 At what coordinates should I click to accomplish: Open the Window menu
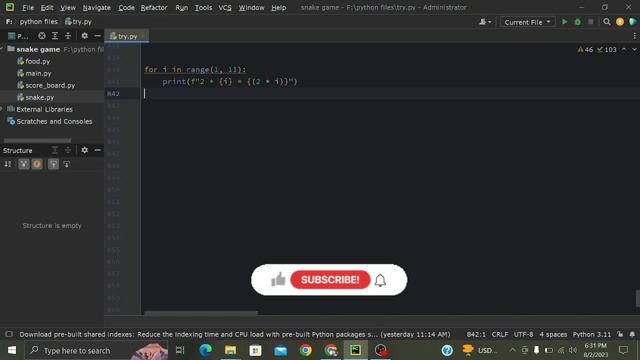251,7
